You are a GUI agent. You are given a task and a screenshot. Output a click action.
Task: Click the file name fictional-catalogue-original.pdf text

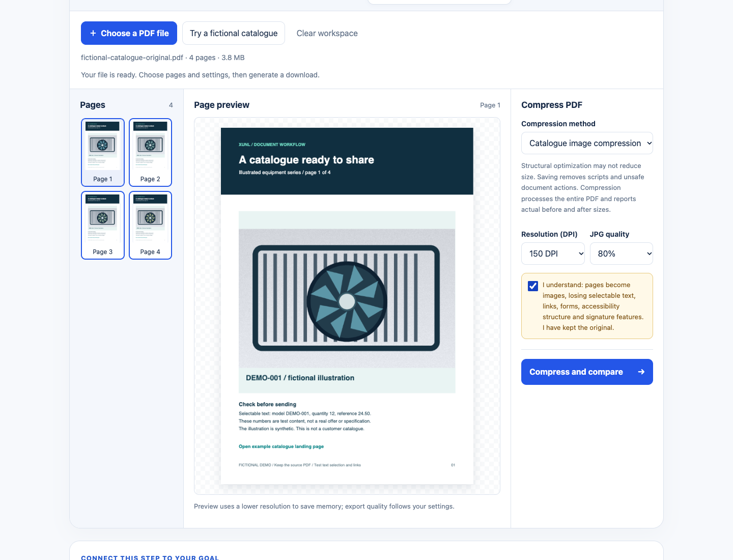132,58
